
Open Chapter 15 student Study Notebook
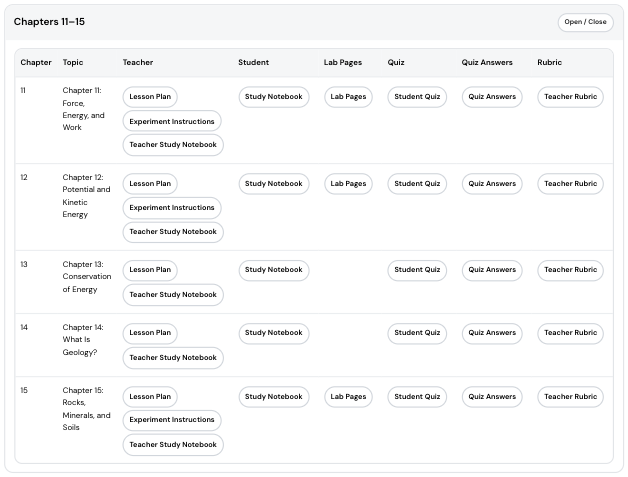tap(274, 396)
